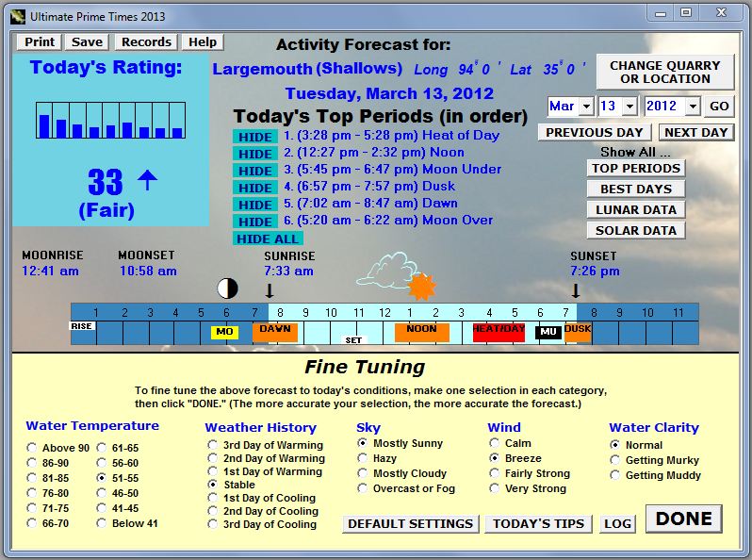
Task: Click DONE to apply fine tuning
Action: click(684, 519)
